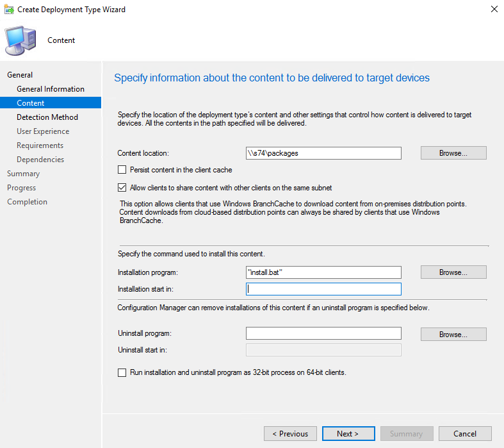Browse for the uninstall program
This screenshot has height=448, width=504.
click(x=453, y=335)
